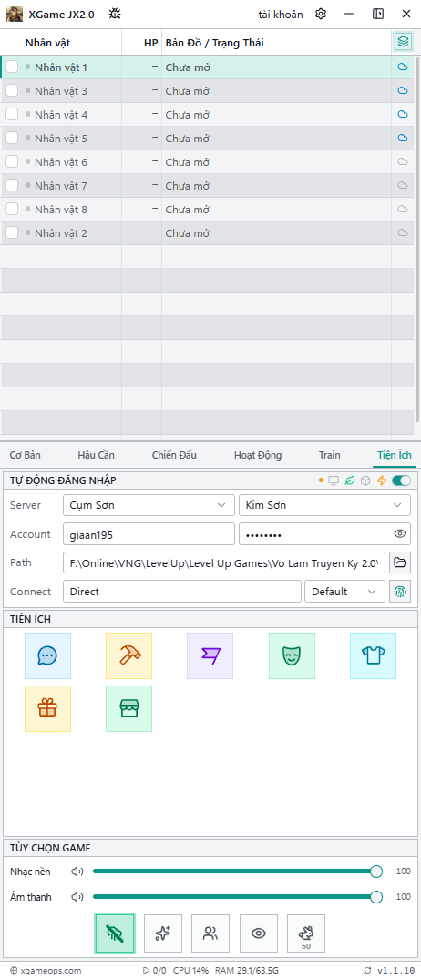The width and height of the screenshot is (421, 980).
Task: Click the Âm thanh volume slider
Action: [x=237, y=897]
